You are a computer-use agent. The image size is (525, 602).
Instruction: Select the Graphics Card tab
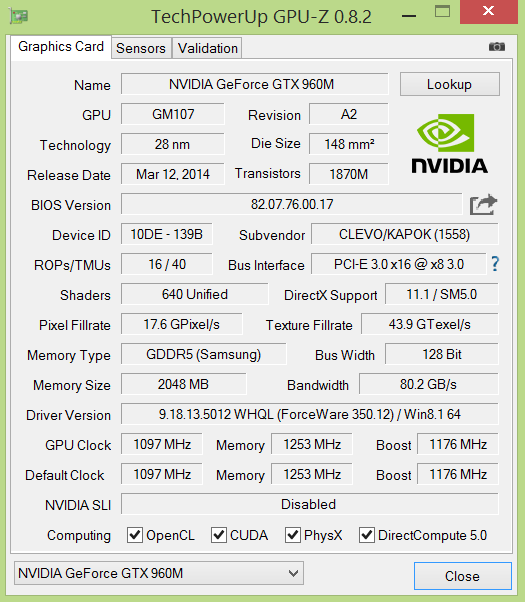click(x=61, y=47)
